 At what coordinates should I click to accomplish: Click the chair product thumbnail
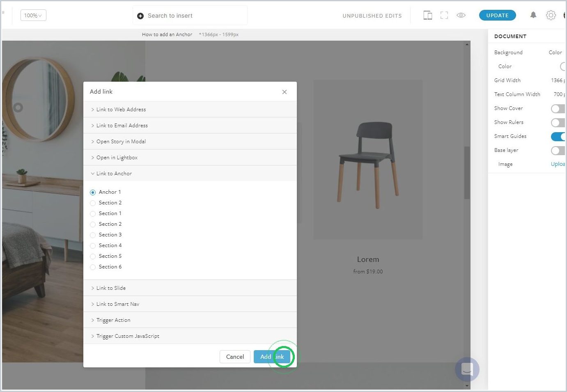pyautogui.click(x=368, y=160)
